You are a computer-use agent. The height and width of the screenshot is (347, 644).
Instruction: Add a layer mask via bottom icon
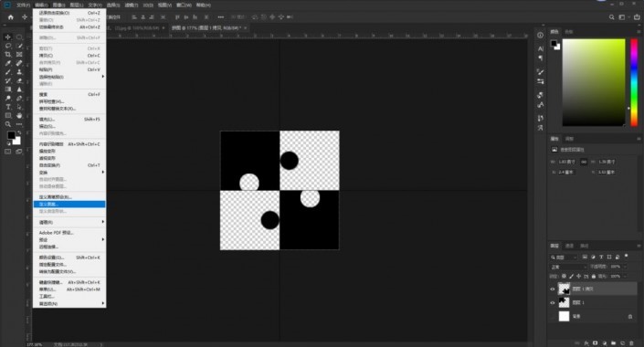tap(595, 343)
